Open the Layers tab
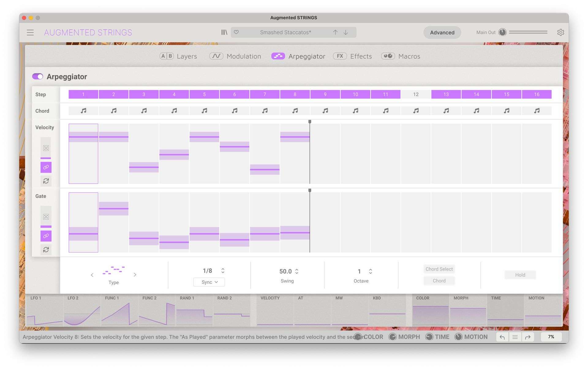588x369 pixels. point(178,56)
